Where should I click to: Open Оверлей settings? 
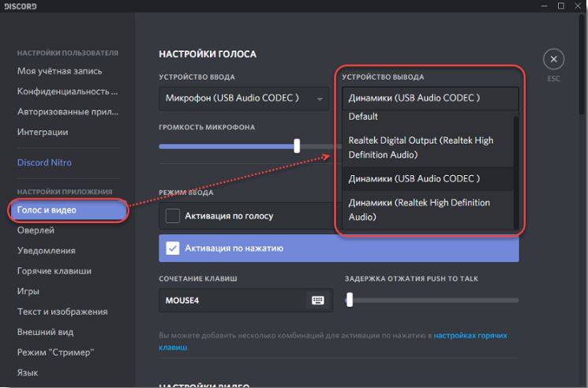(36, 230)
